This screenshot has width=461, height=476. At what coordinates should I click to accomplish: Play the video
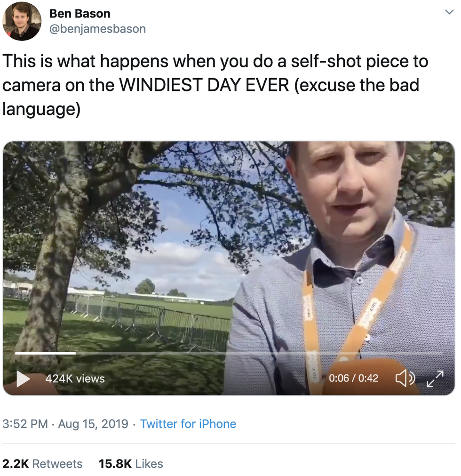(23, 379)
